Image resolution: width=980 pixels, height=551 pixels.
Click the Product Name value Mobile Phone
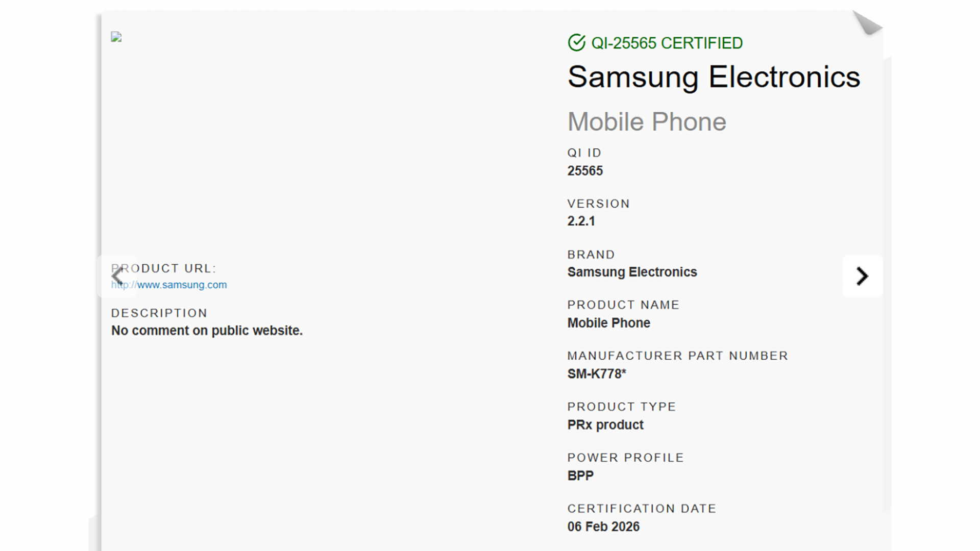(609, 323)
